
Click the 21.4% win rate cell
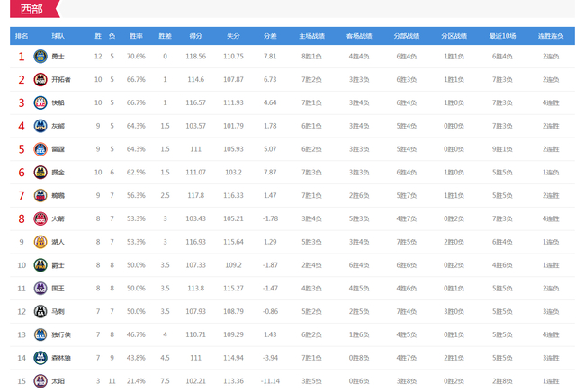click(136, 381)
